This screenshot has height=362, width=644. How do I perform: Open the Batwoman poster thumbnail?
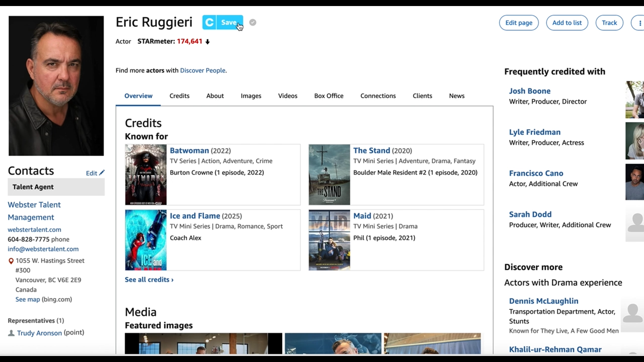pos(146,175)
